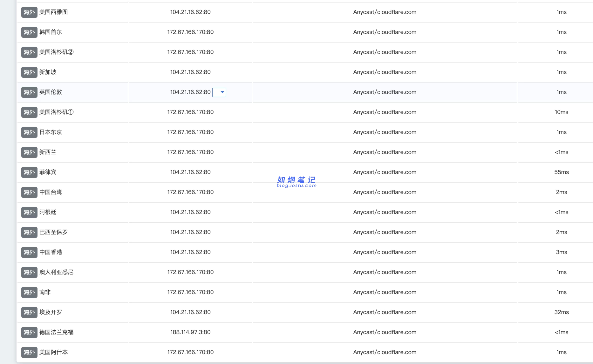
Task: Click the IP address in the 埃及开罗 row
Action: tap(190, 312)
